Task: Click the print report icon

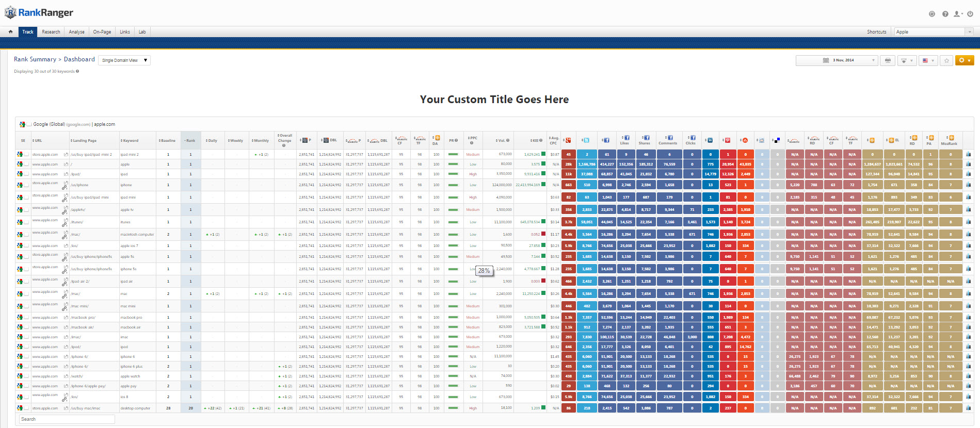Action: 888,60
